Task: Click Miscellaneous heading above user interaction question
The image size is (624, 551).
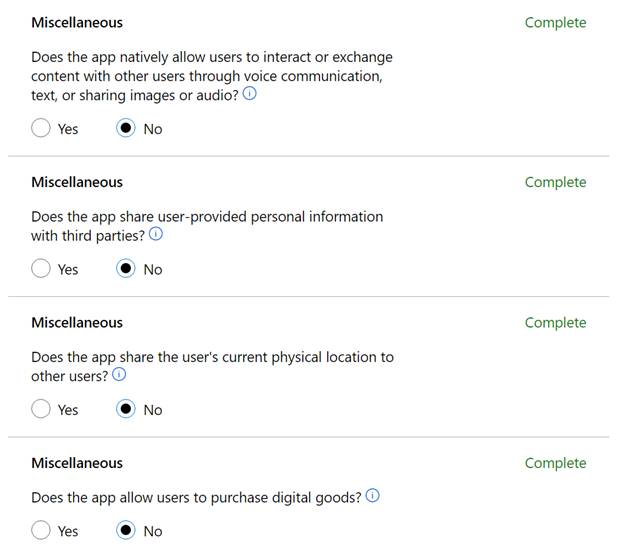Action: [77, 22]
